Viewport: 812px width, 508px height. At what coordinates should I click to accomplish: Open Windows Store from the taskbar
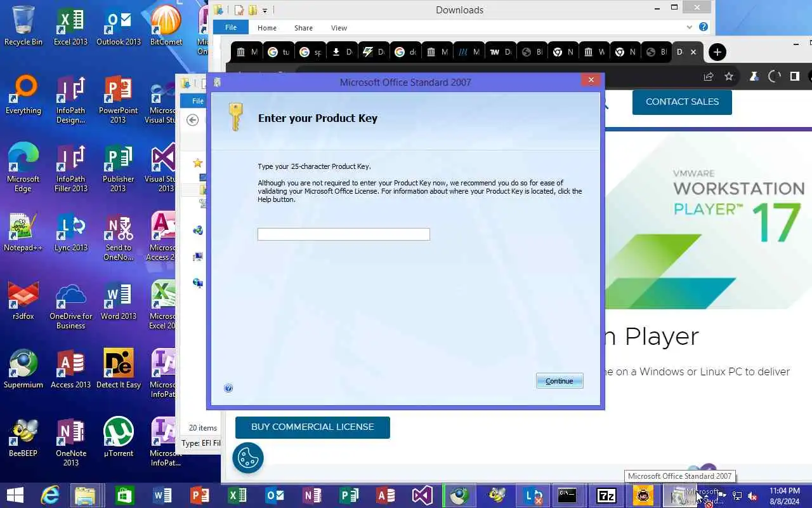click(x=124, y=495)
